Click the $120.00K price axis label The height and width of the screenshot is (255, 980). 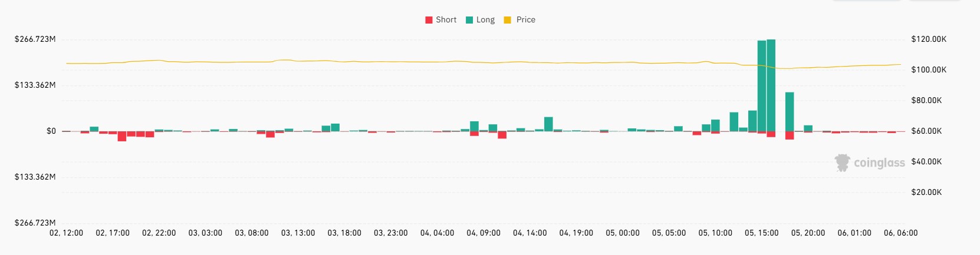click(x=929, y=39)
